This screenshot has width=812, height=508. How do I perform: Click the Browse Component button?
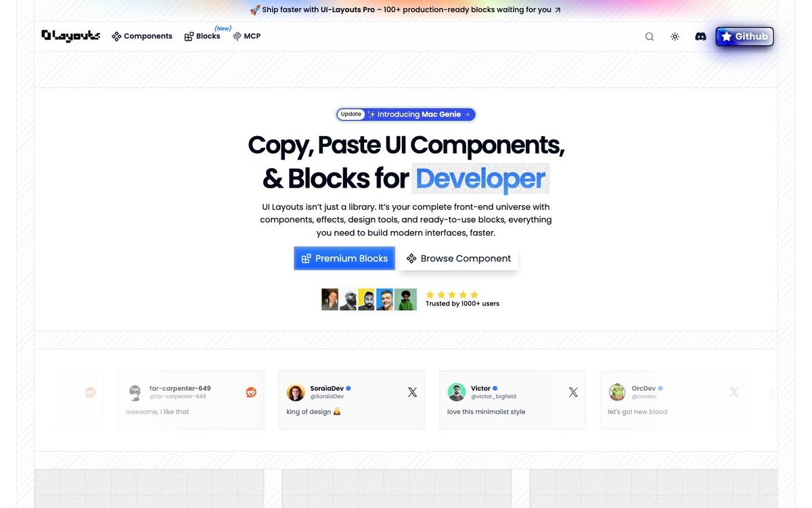(459, 258)
